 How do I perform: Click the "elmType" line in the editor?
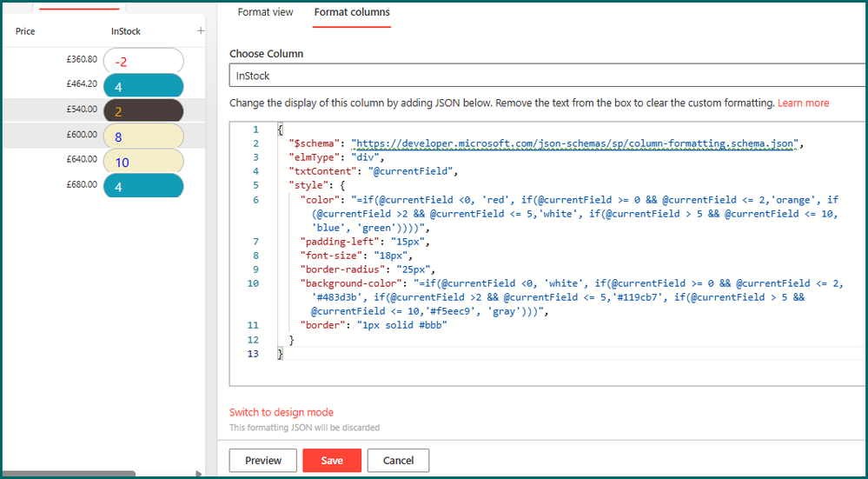tap(336, 158)
